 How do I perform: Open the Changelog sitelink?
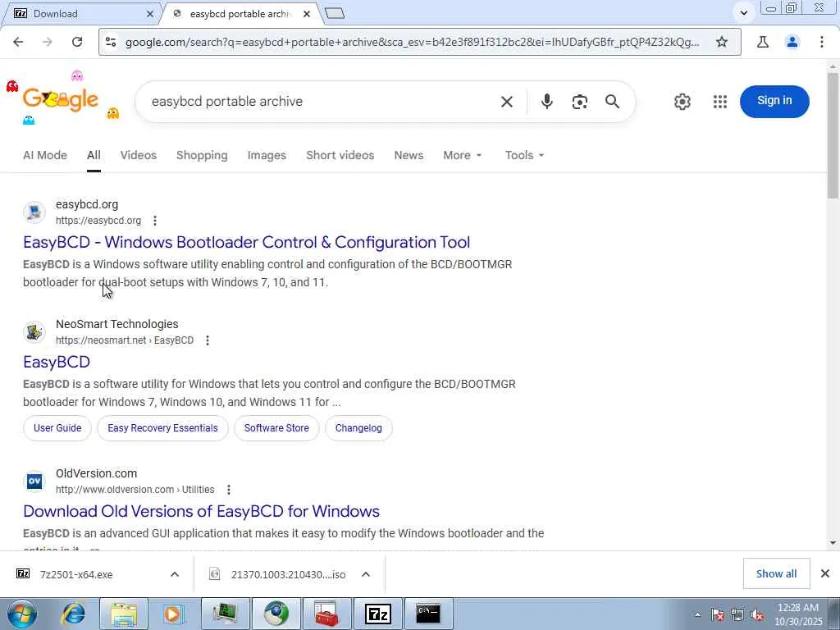click(358, 428)
